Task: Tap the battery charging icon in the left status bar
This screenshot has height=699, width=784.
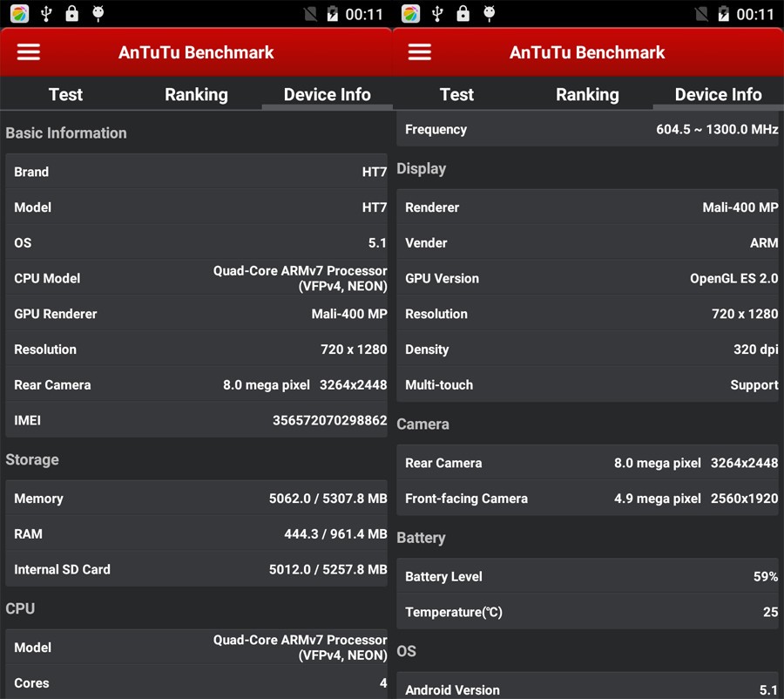Action: pyautogui.click(x=332, y=14)
